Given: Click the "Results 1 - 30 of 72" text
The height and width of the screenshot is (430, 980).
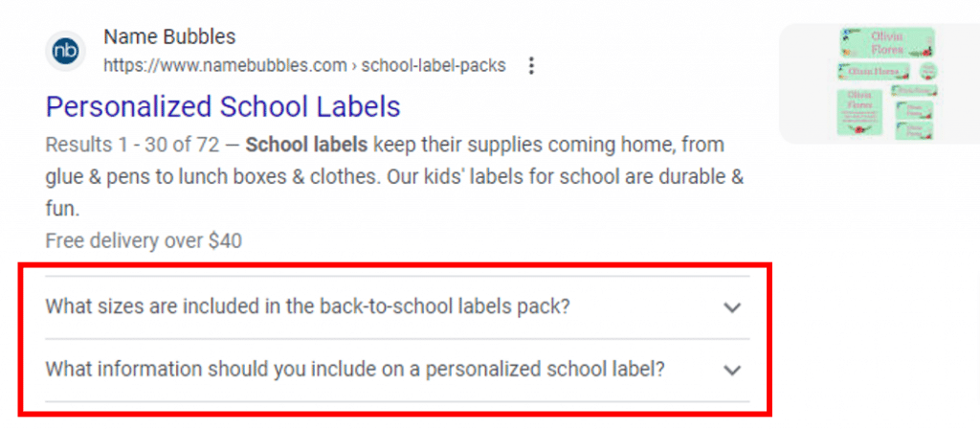Looking at the screenshot, I should coord(132,146).
